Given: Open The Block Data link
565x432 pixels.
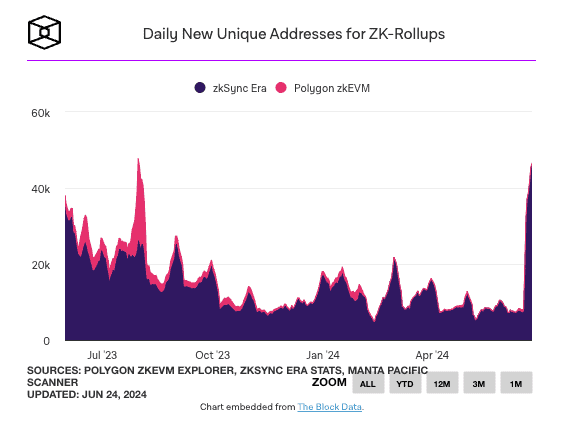Looking at the screenshot, I should point(329,407).
